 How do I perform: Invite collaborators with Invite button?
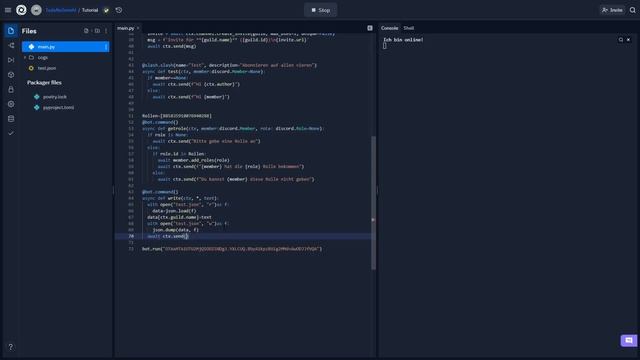612,10
